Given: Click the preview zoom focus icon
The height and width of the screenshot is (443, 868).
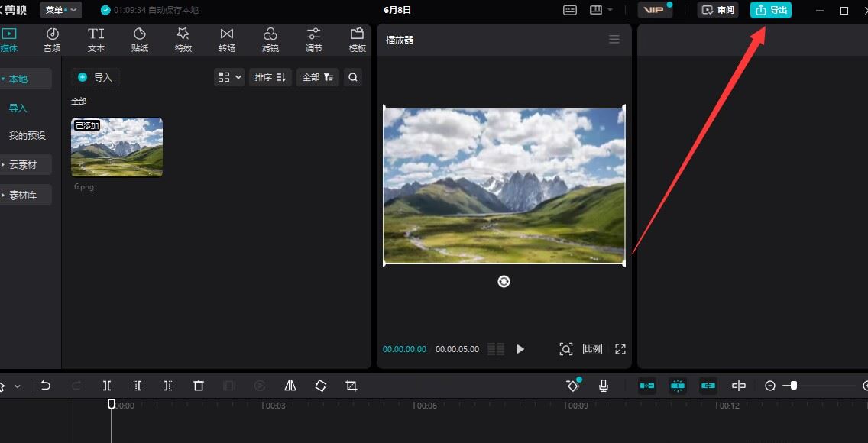Looking at the screenshot, I should (x=565, y=349).
